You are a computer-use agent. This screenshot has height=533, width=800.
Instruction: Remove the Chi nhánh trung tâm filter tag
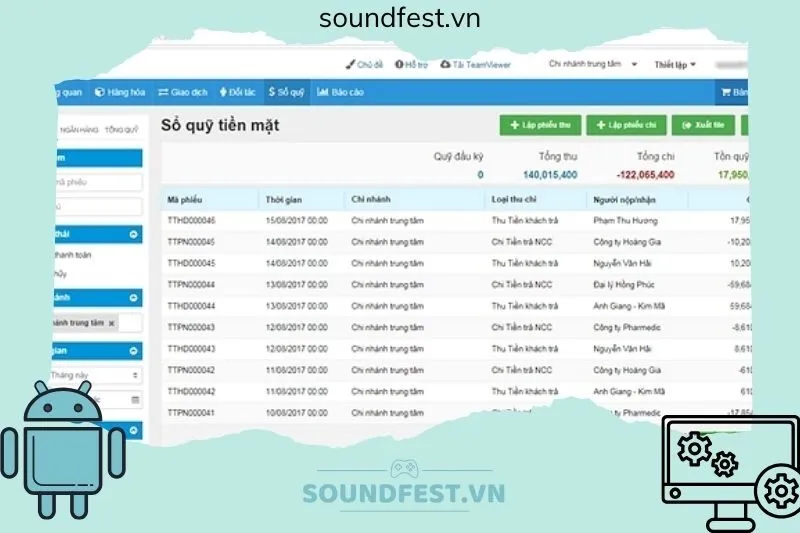pyautogui.click(x=112, y=323)
